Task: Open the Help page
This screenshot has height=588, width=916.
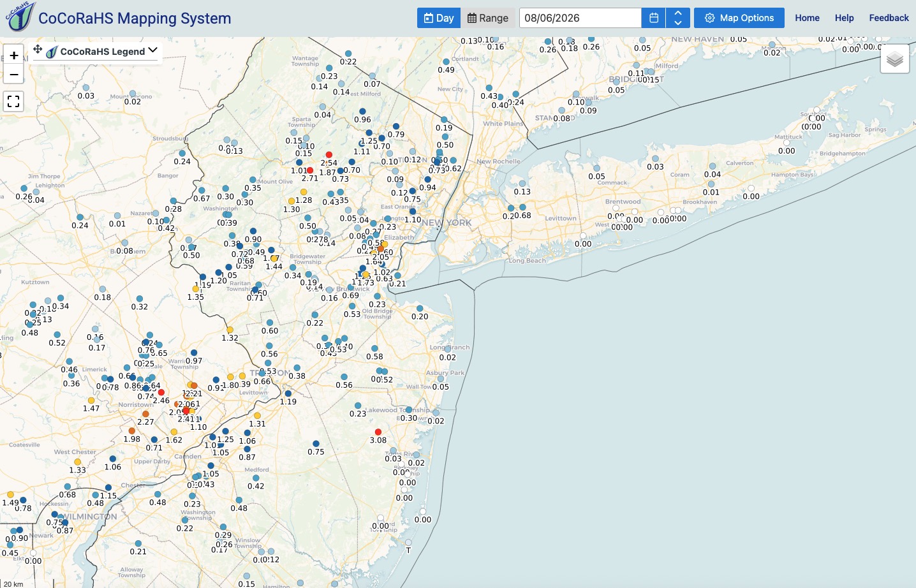Action: point(844,18)
